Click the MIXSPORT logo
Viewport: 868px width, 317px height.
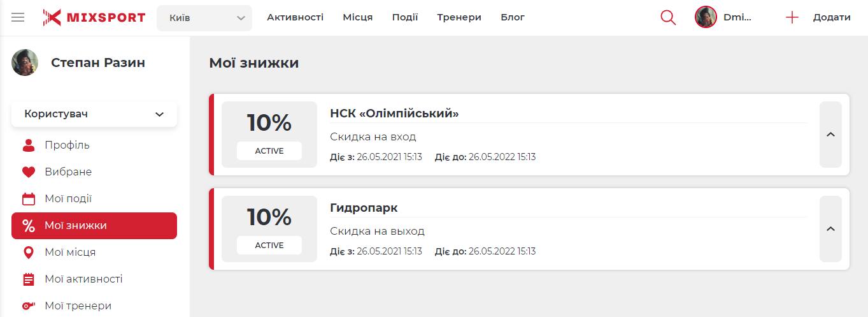94,17
